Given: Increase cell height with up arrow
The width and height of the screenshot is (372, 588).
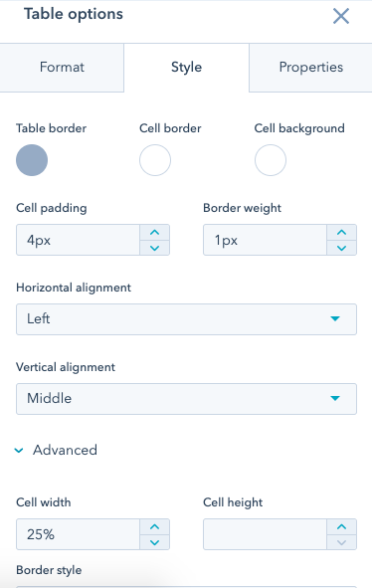Looking at the screenshot, I should pos(341,527).
